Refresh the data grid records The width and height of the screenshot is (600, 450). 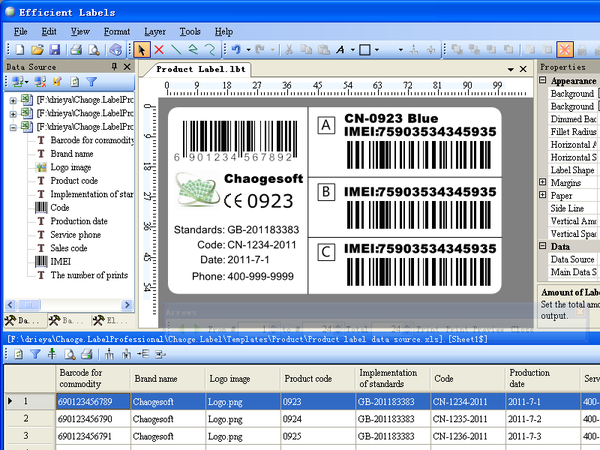click(x=18, y=354)
